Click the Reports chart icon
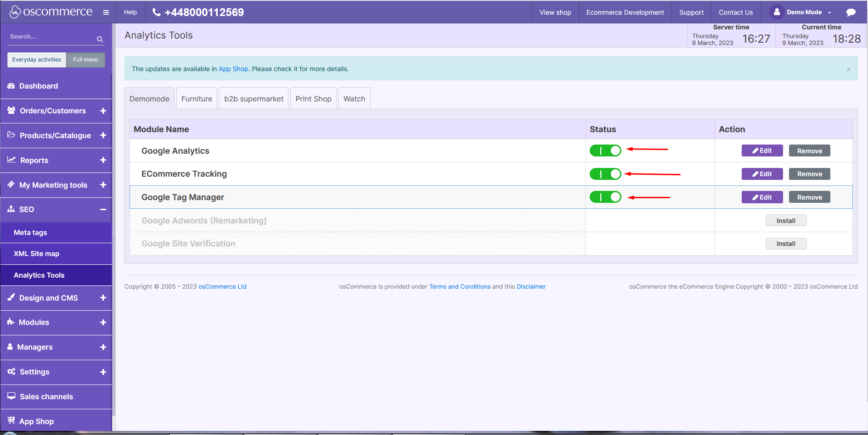The image size is (868, 435). (11, 160)
